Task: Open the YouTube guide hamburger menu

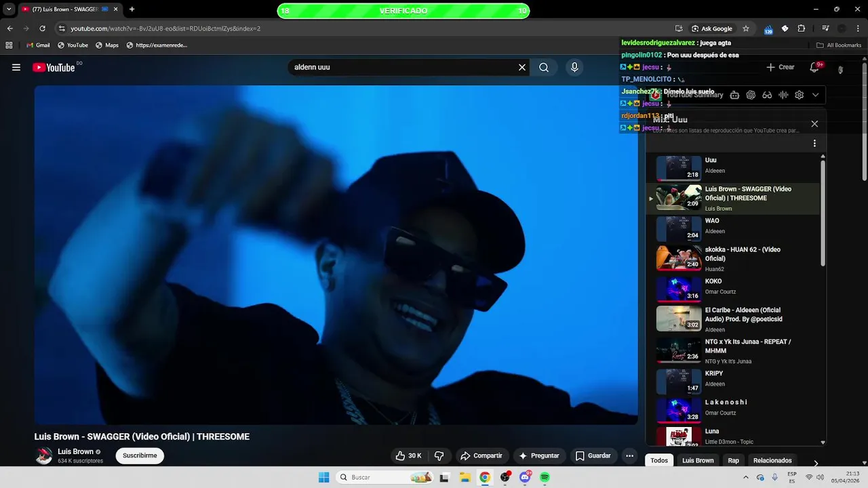Action: pyautogui.click(x=16, y=67)
